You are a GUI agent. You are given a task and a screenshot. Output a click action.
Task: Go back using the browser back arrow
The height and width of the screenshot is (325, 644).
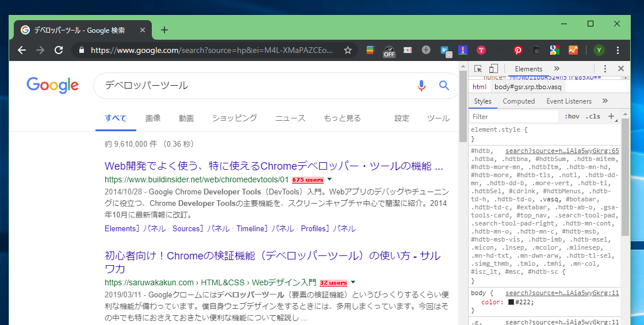click(x=22, y=50)
